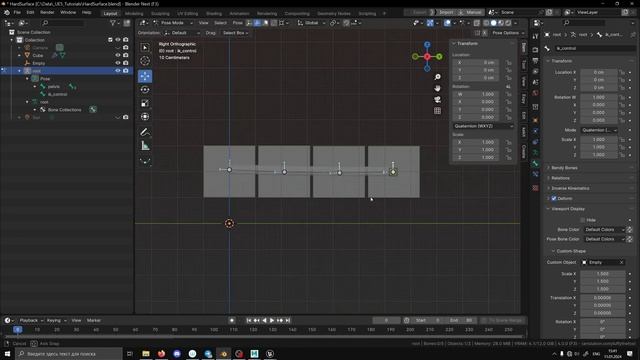Image resolution: width=640 pixels, height=360 pixels.
Task: Toggle the Hide checkbox in Viewport Display
Action: click(x=582, y=220)
